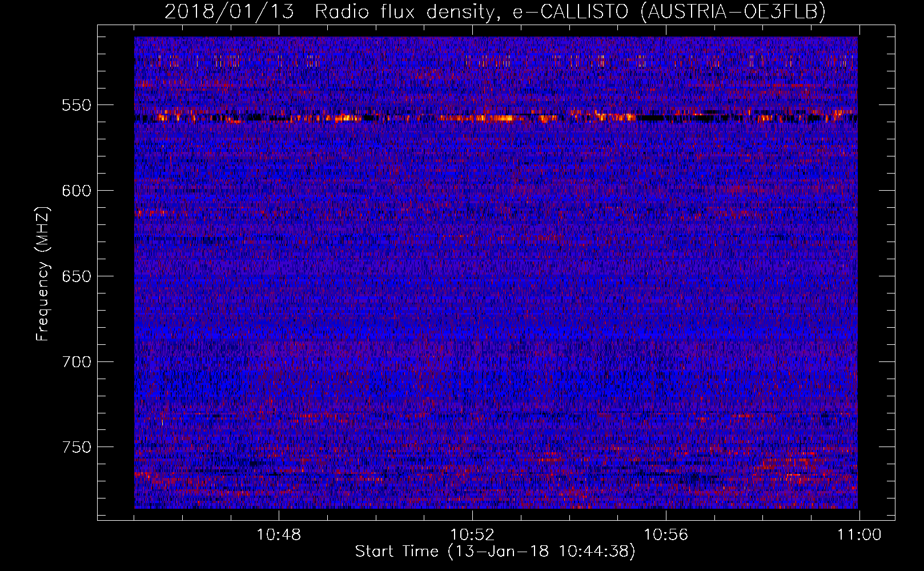Click the 750 frequency tick label
Viewport: 924px width, 571px height.
(x=77, y=447)
